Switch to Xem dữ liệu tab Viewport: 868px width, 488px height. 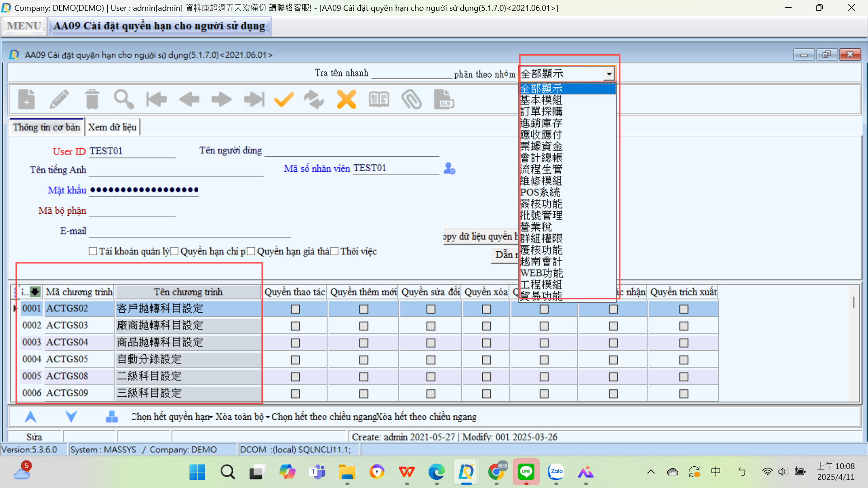[112, 127]
